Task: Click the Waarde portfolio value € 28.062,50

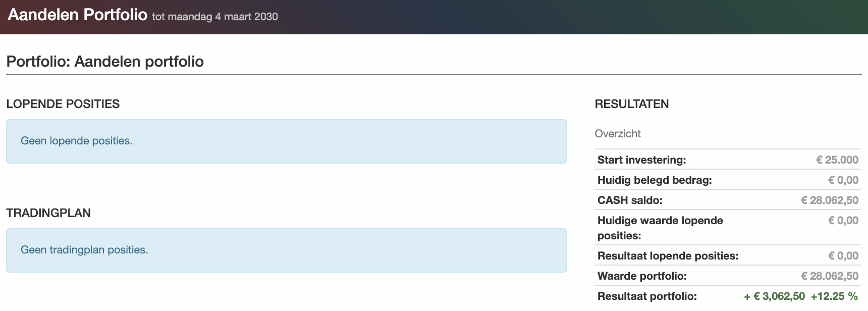Action: click(x=830, y=276)
